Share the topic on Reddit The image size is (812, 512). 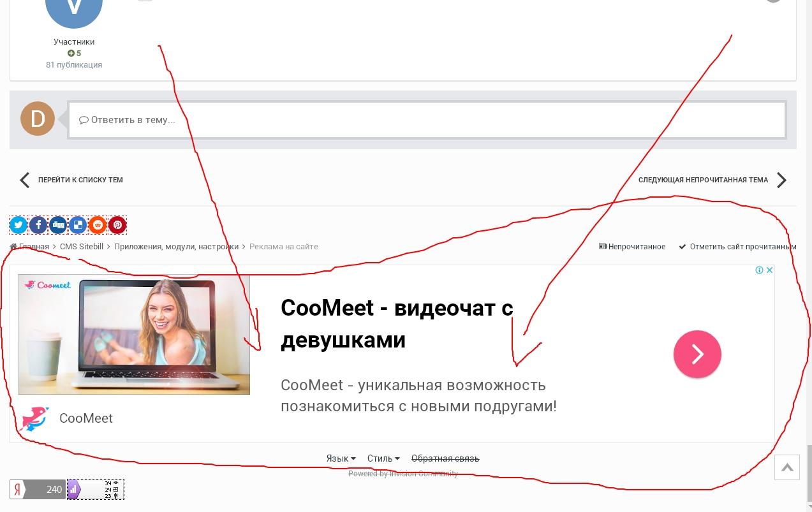[x=98, y=225]
